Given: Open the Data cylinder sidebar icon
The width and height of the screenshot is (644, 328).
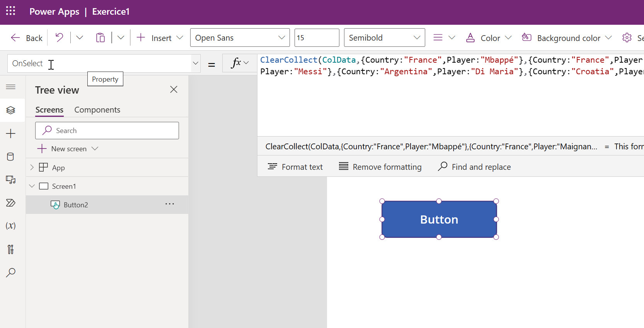Looking at the screenshot, I should pos(11,157).
